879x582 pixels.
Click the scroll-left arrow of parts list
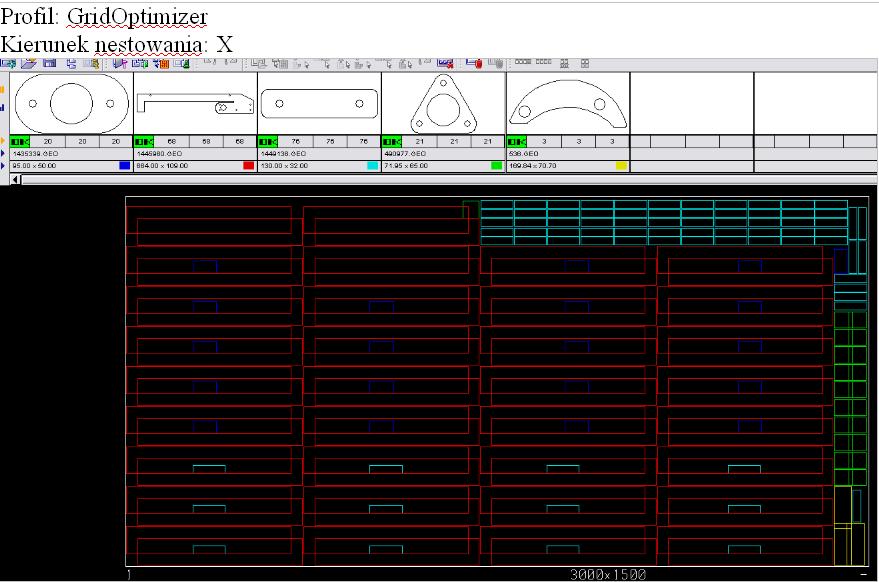tap(15, 179)
